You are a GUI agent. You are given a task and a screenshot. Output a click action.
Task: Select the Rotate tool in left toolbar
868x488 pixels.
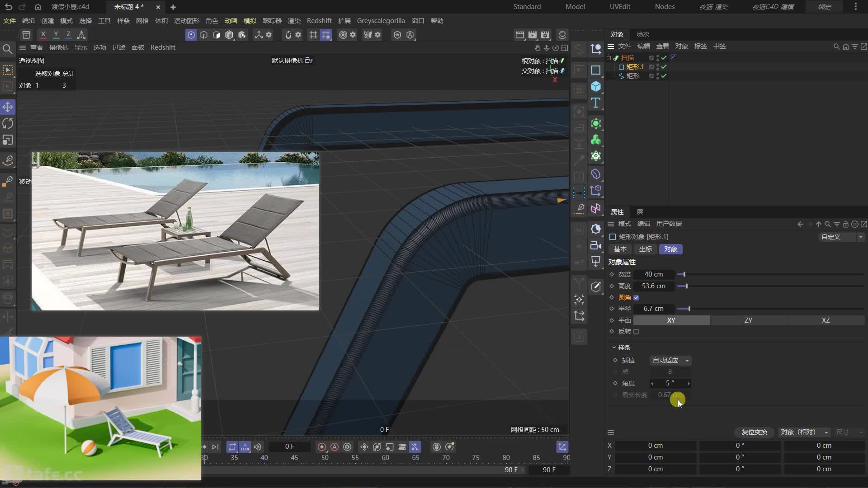(x=8, y=123)
